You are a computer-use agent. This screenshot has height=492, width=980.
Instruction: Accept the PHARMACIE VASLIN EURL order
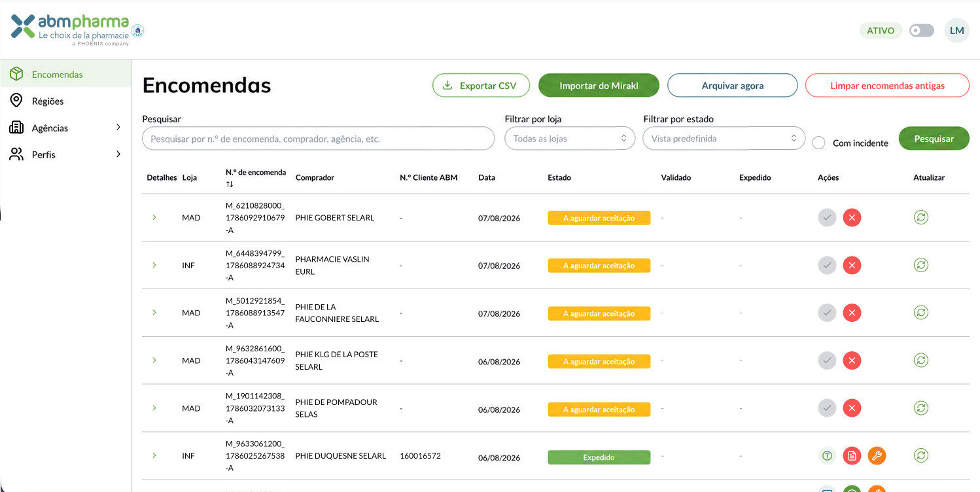coord(827,266)
